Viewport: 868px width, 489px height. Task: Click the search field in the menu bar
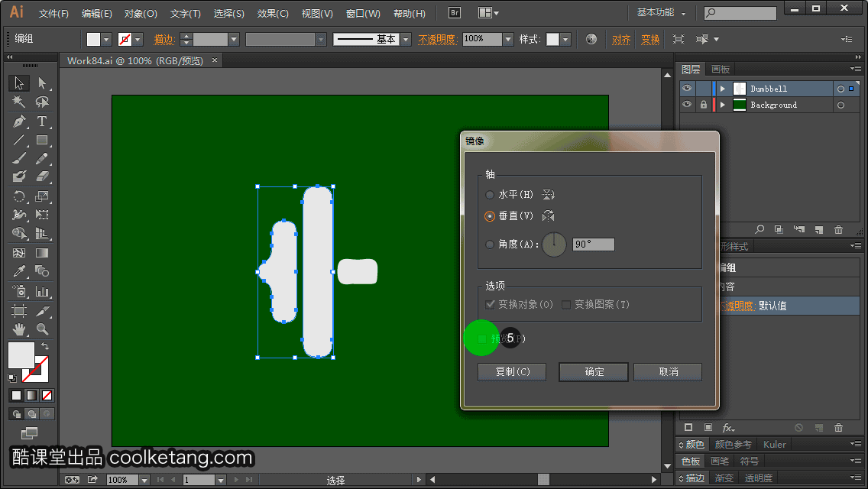[x=740, y=13]
